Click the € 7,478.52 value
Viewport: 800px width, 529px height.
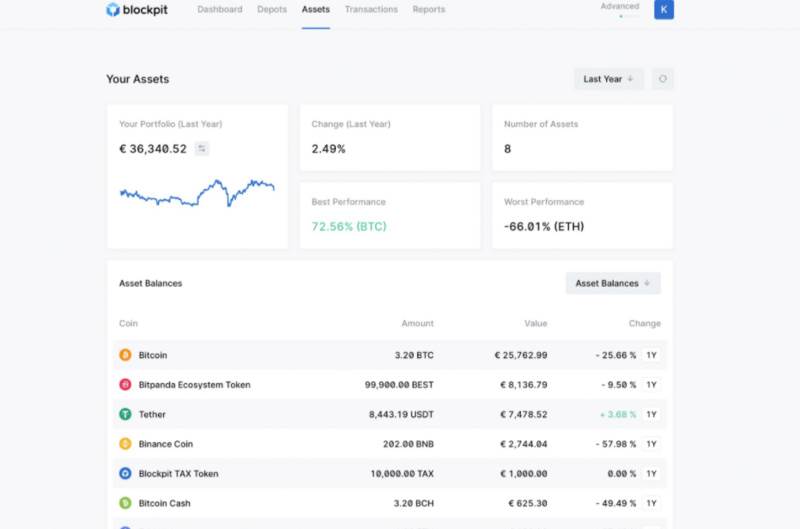(523, 414)
